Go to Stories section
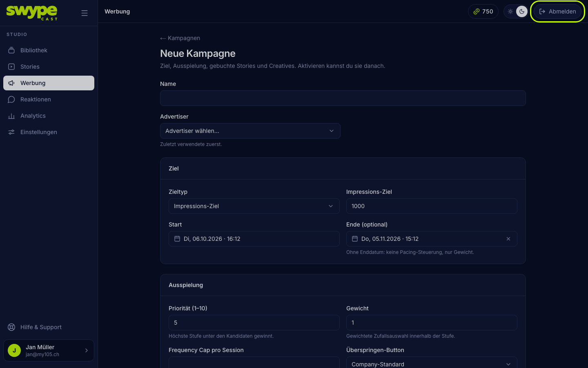The width and height of the screenshot is (588, 368). 49,67
